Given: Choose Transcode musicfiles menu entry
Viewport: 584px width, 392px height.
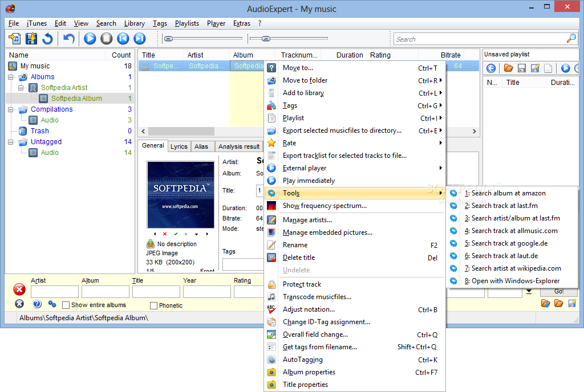Looking at the screenshot, I should pyautogui.click(x=354, y=297).
